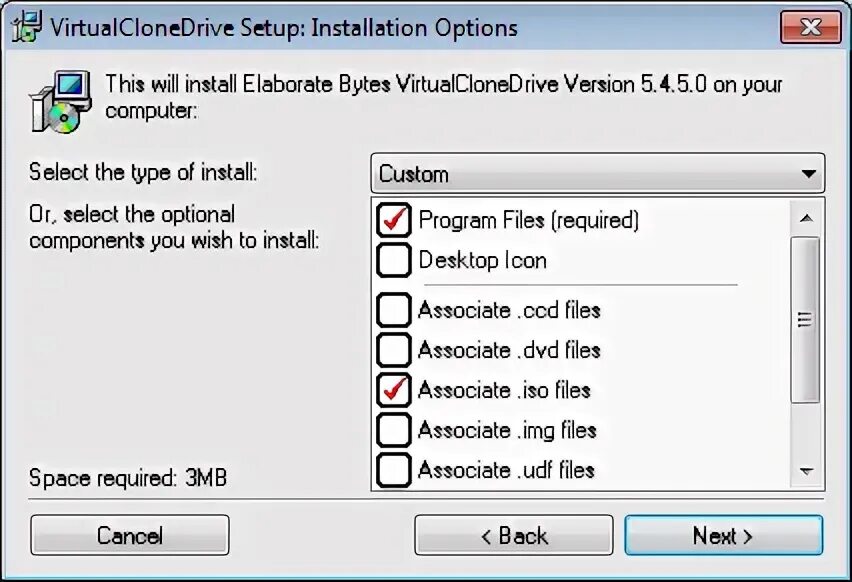Open the Custom install type dropdown
This screenshot has height=582, width=852.
pyautogui.click(x=598, y=174)
